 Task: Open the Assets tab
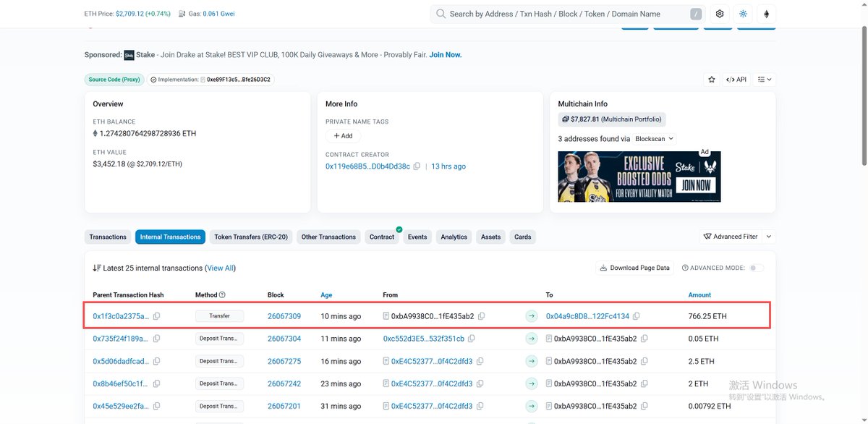(x=491, y=237)
